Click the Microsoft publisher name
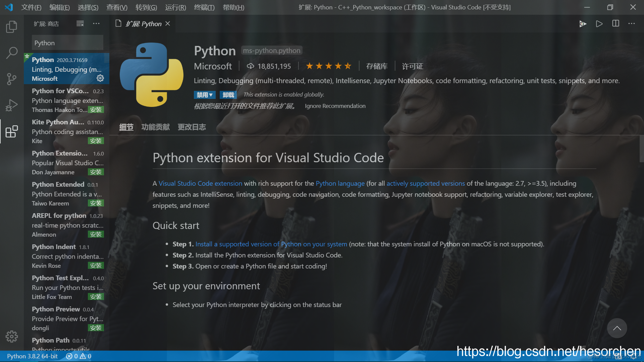644x362 pixels. (x=213, y=66)
